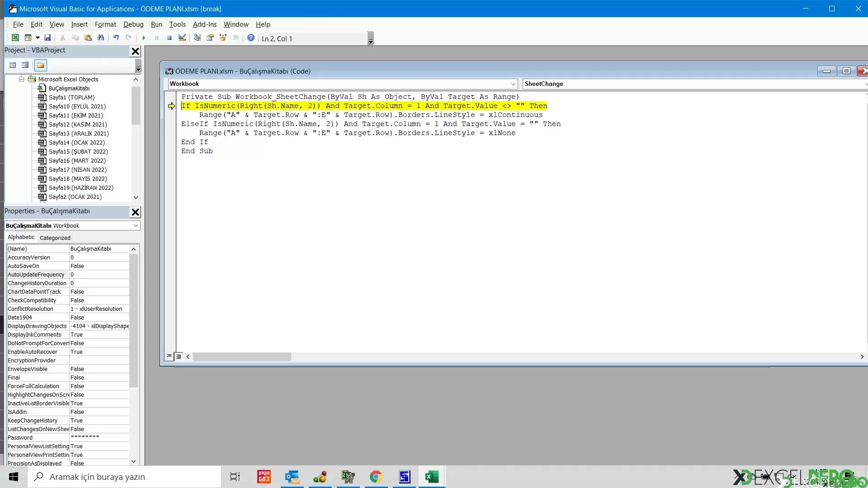This screenshot has height=488, width=868.
Task: Click the Copy toolbar icon
Action: point(75,38)
